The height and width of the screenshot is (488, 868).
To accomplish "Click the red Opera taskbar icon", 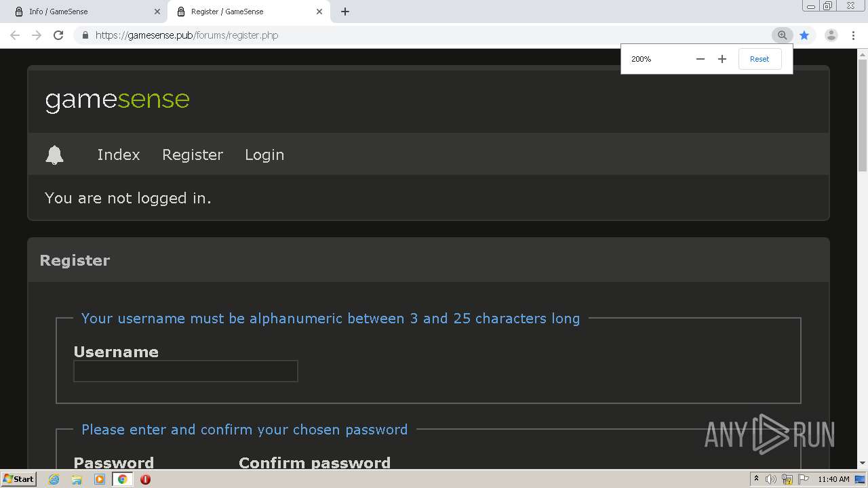I will [x=145, y=479].
